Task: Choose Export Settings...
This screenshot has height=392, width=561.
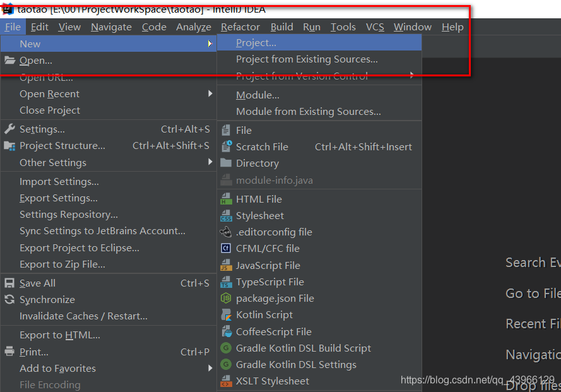Action: (x=109, y=198)
